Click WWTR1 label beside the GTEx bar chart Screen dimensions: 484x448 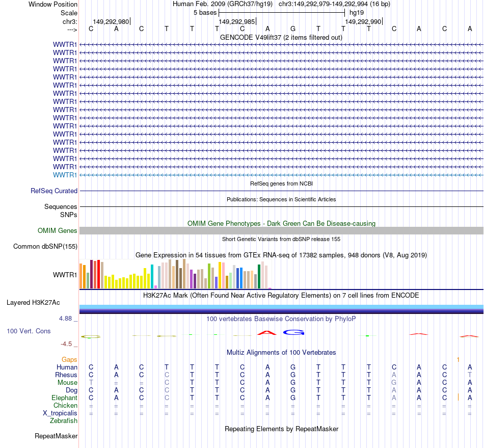click(65, 275)
